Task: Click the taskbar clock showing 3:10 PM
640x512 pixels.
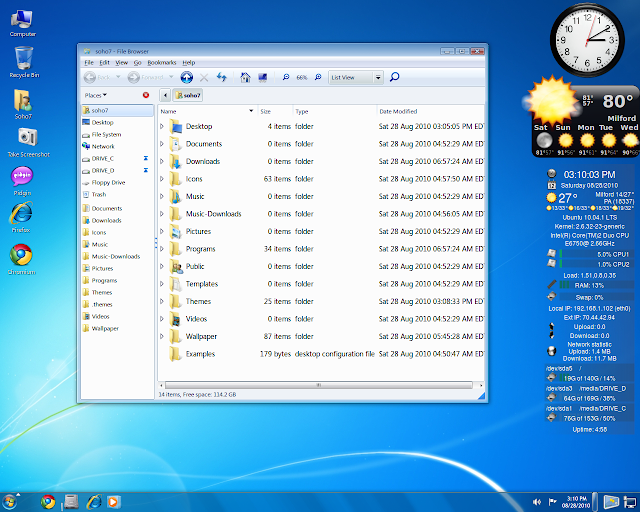Action: coord(576,502)
